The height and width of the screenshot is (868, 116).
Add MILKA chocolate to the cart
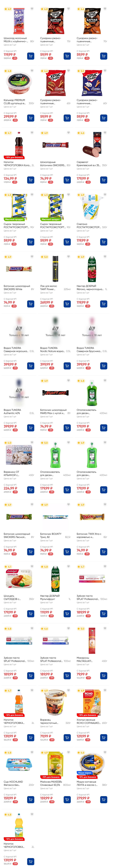(31, 56)
